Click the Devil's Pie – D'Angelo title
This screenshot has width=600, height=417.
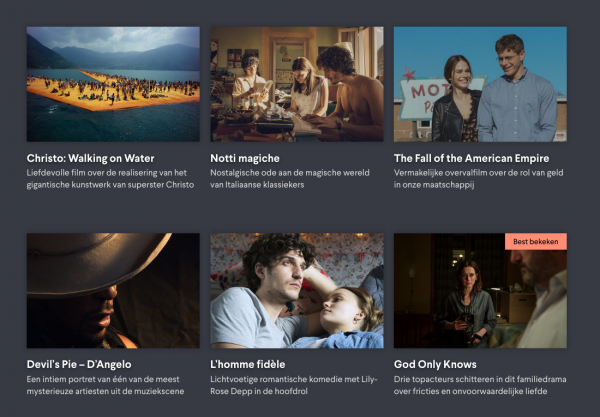[x=79, y=364]
